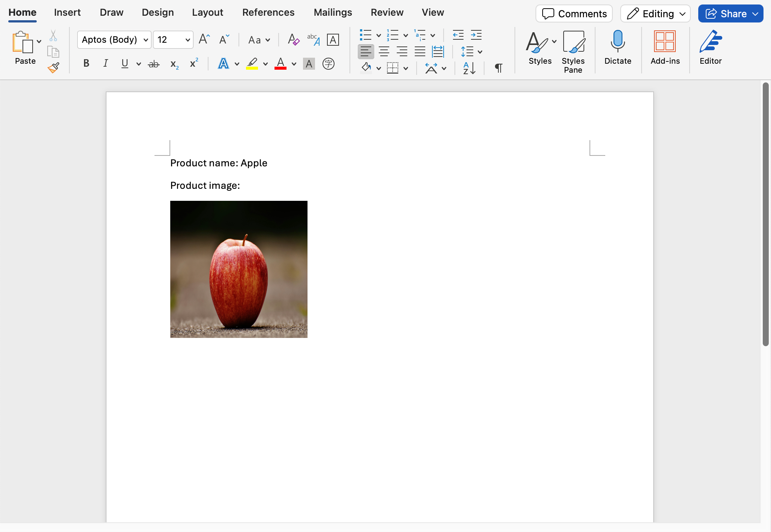The image size is (771, 532).
Task: Open the font size 12 dropdown
Action: (x=187, y=40)
